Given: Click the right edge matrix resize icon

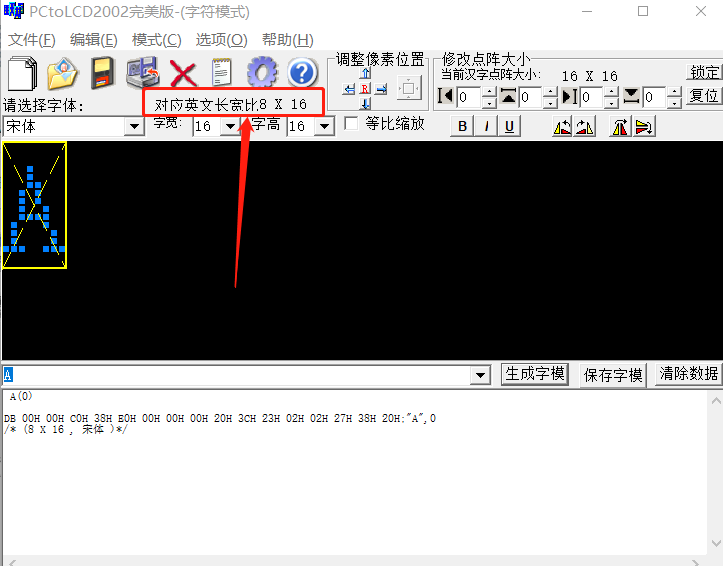Looking at the screenshot, I should click(x=570, y=97).
